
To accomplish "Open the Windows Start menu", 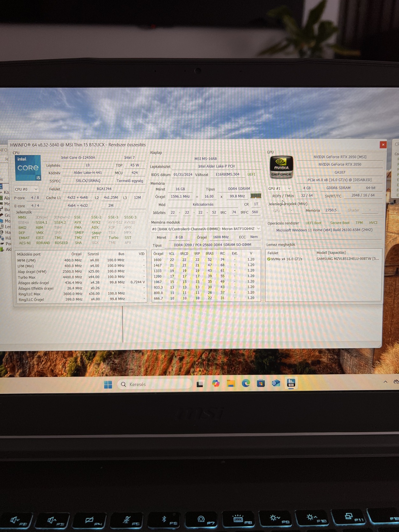I will point(108,384).
